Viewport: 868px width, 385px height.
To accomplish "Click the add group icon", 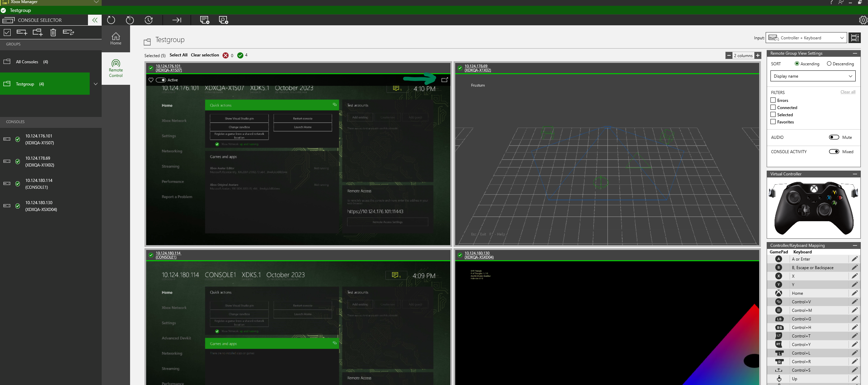I will click(x=38, y=32).
